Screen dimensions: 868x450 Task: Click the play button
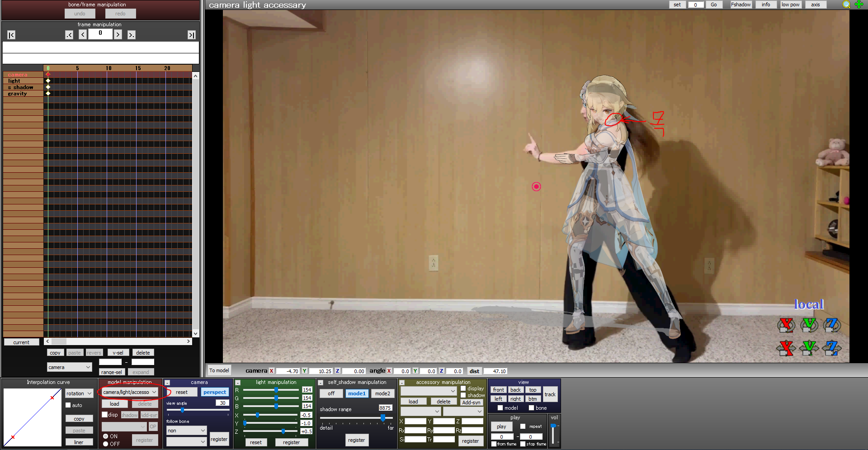tap(501, 426)
